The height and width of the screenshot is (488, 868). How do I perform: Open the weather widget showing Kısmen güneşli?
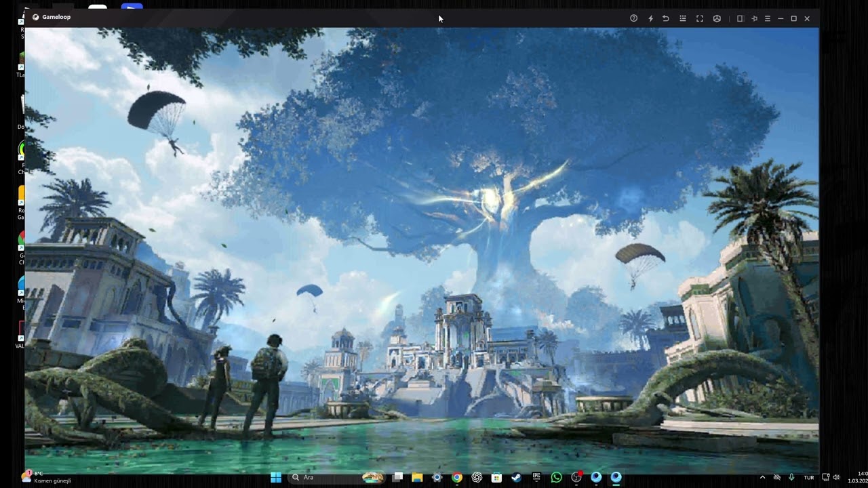[x=46, y=477]
